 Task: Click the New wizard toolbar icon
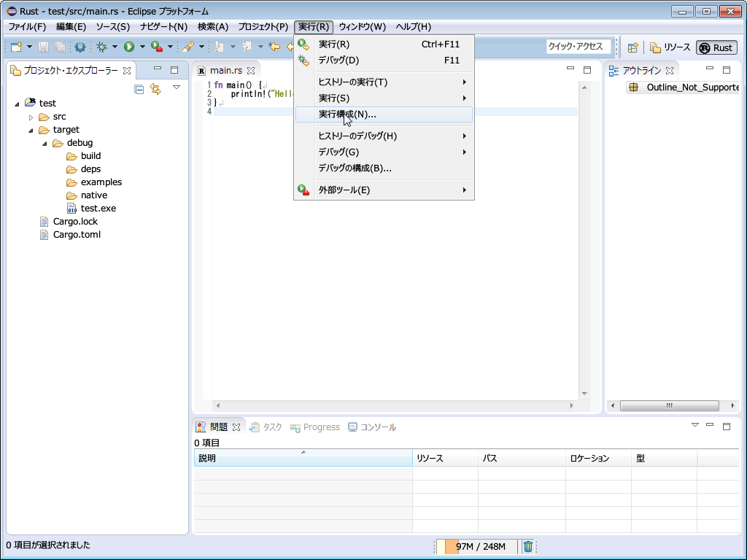16,47
